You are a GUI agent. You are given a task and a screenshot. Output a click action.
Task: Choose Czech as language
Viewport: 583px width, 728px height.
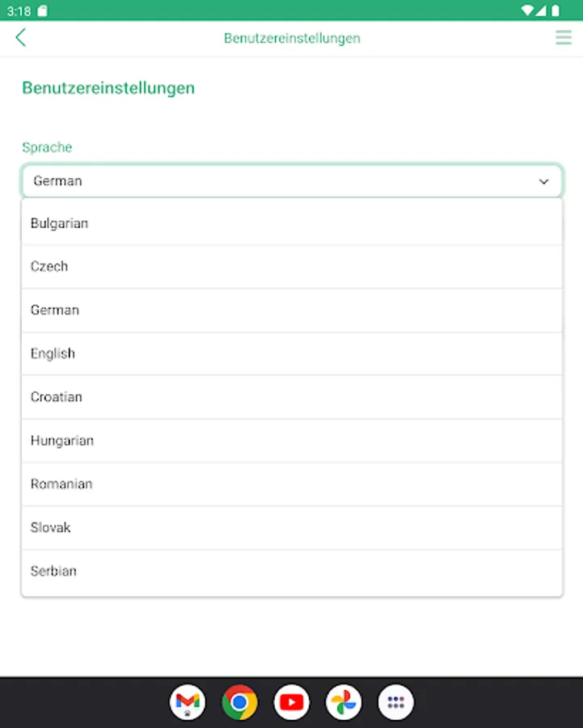point(292,266)
